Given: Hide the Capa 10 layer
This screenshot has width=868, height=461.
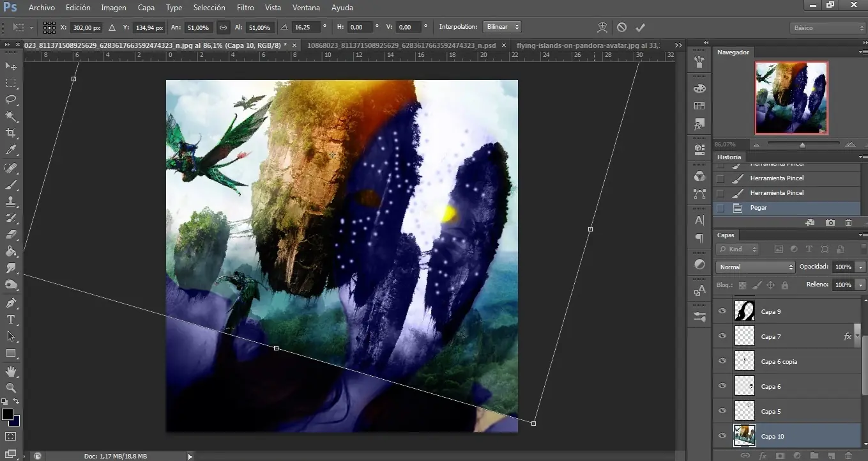Looking at the screenshot, I should tap(722, 436).
